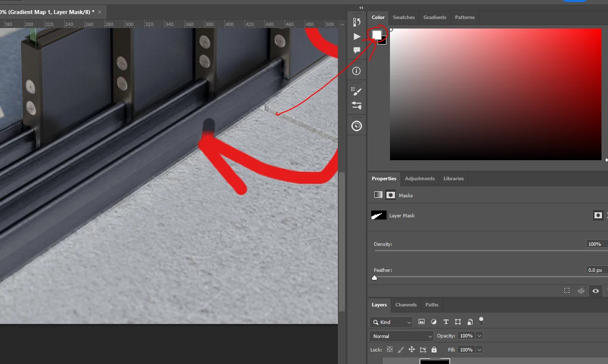This screenshot has height=364, width=608.
Task: Open the Brushes panel icon
Action: pyautogui.click(x=357, y=92)
